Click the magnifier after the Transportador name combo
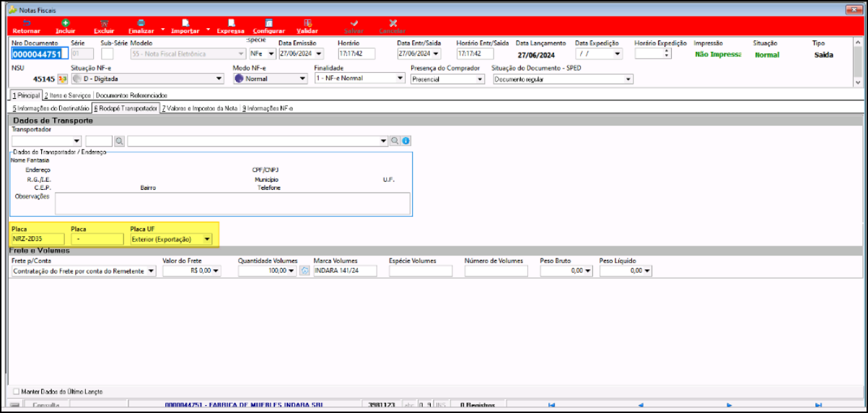The height and width of the screenshot is (413, 868). (x=395, y=141)
